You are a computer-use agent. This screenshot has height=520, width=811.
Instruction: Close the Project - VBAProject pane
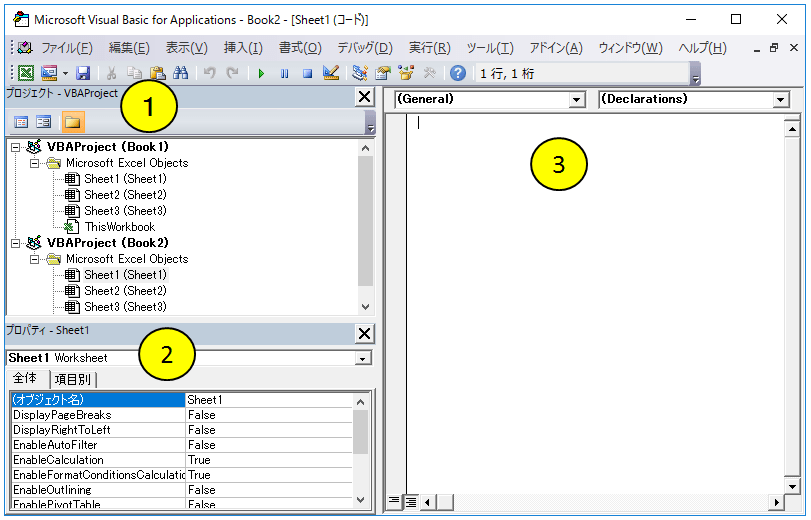365,97
